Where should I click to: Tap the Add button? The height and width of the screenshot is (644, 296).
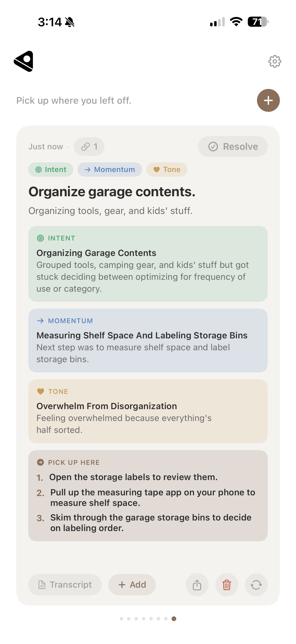pyautogui.click(x=132, y=585)
